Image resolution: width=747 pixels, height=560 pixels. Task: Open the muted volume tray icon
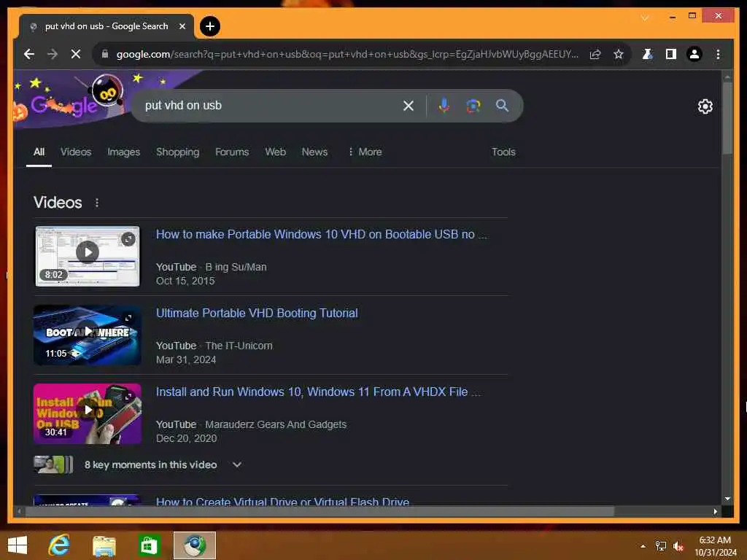tap(678, 546)
